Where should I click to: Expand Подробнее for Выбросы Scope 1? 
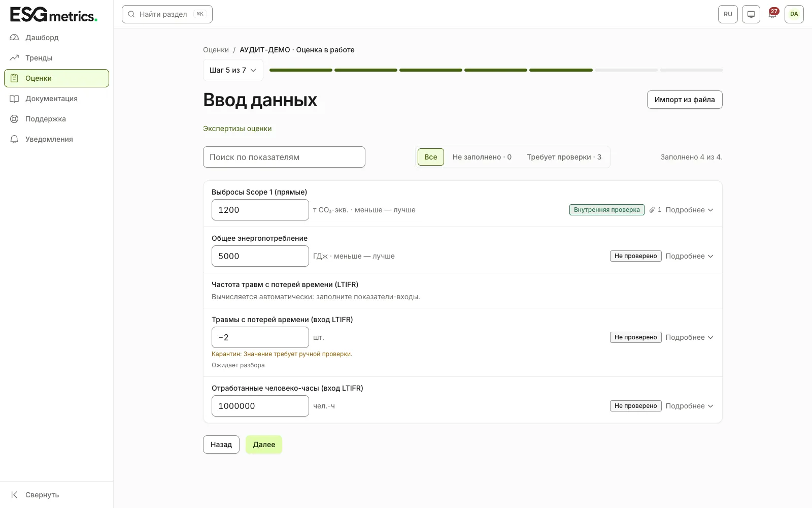[x=689, y=210]
